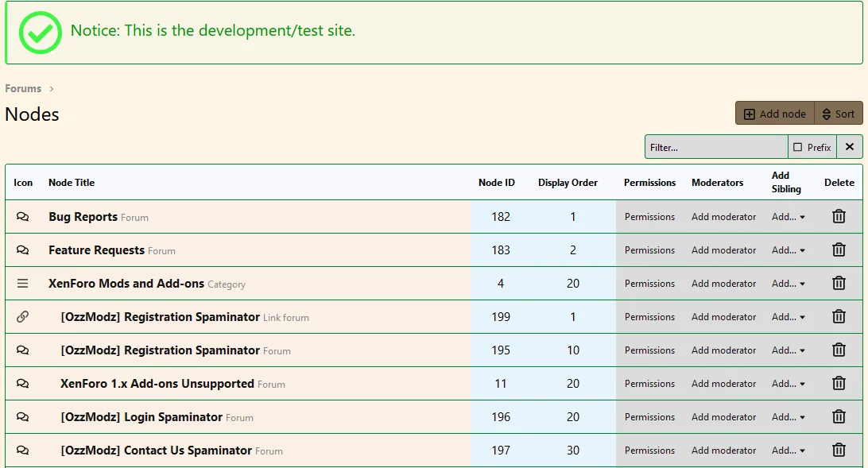Clear the filter with the X button

click(850, 146)
